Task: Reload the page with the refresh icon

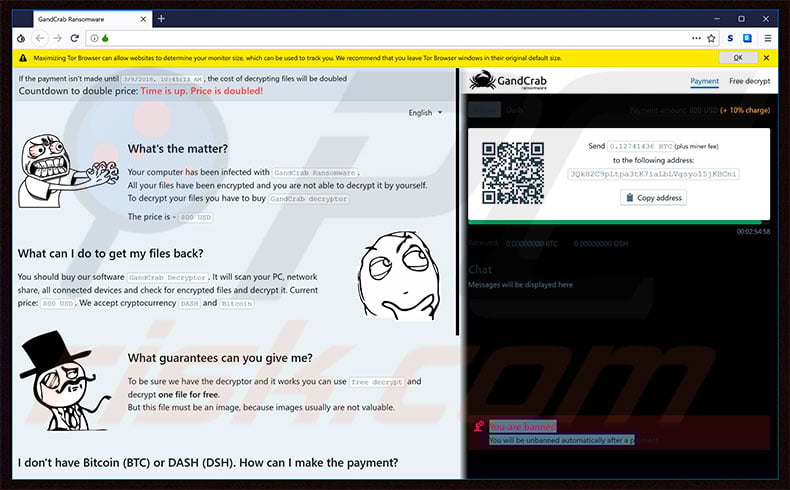Action: pyautogui.click(x=75, y=38)
